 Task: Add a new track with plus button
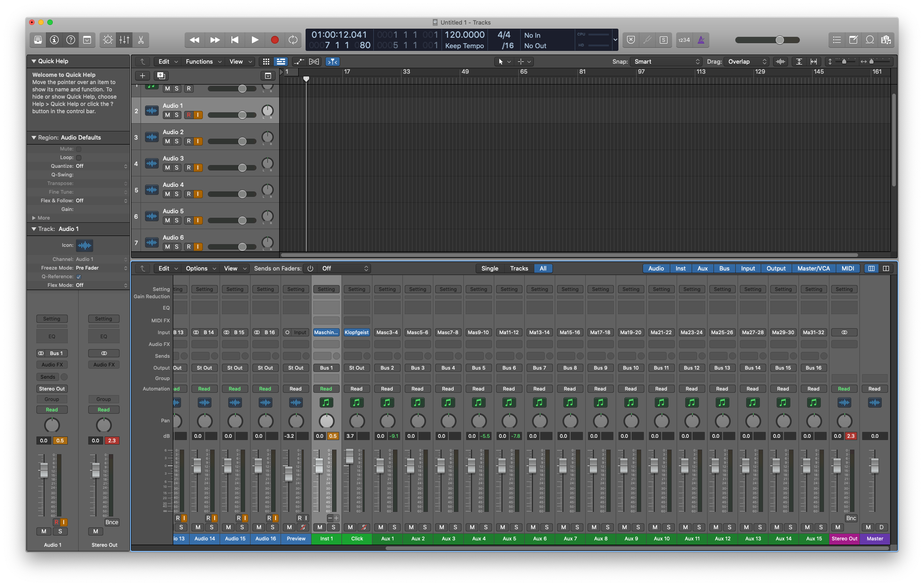(x=142, y=76)
